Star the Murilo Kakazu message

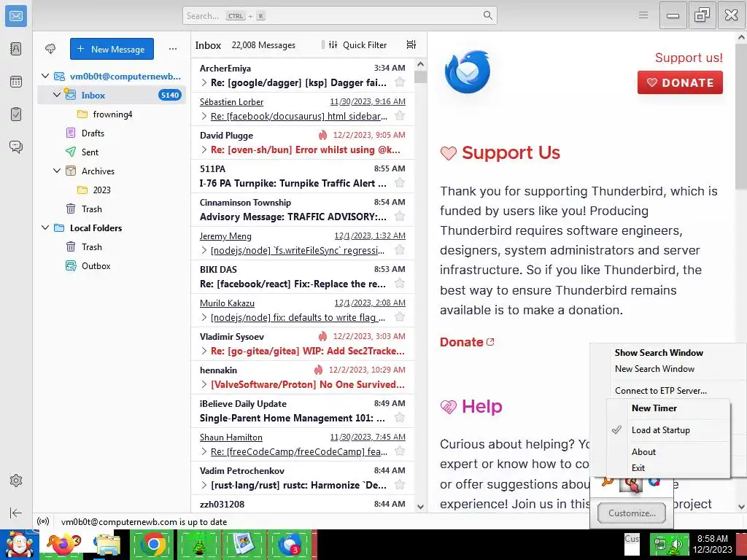pos(400,316)
